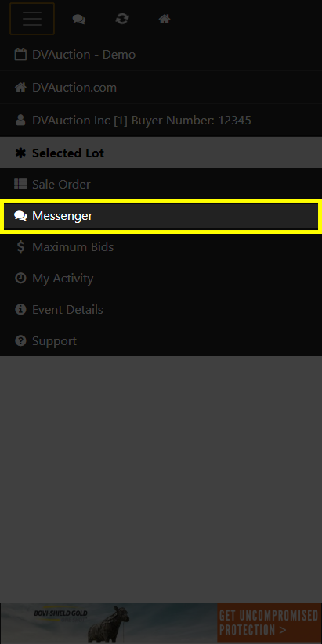This screenshot has height=644, width=322.
Task: Click the table icon beside Sale Order
Action: pyautogui.click(x=20, y=184)
